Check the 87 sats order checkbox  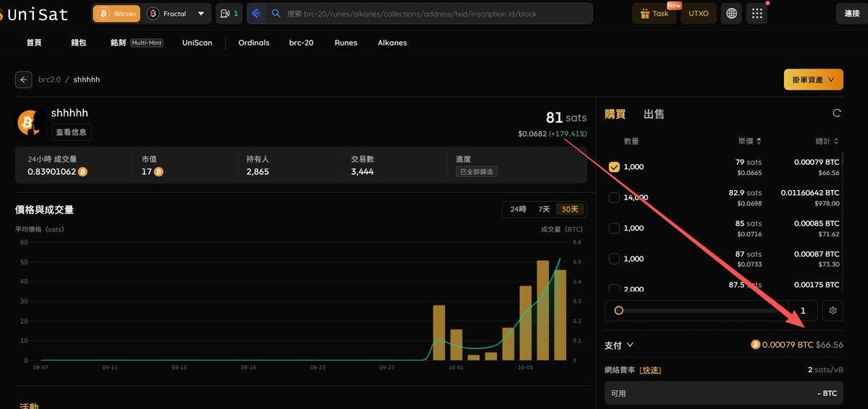614,259
